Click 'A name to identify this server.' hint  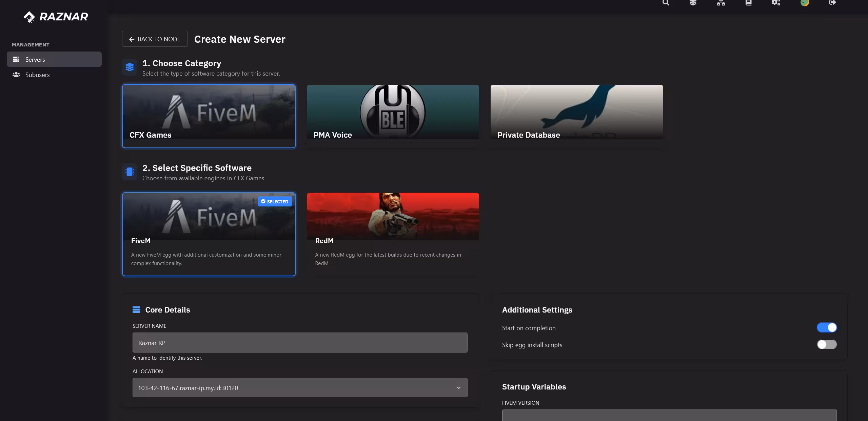(x=167, y=358)
